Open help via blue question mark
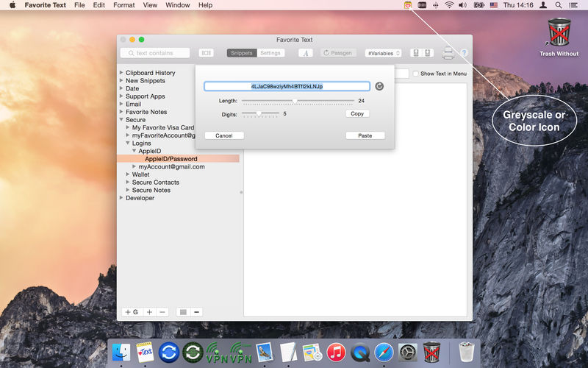This screenshot has width=588, height=368. tap(464, 53)
